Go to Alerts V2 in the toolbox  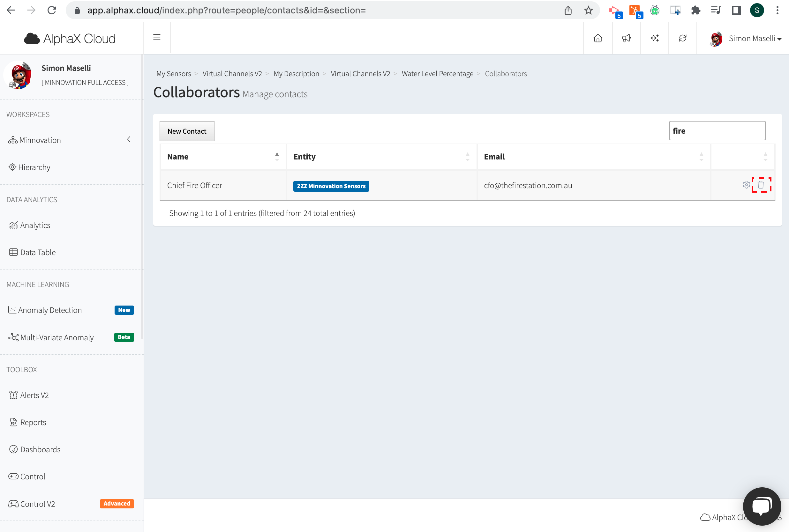coord(34,395)
